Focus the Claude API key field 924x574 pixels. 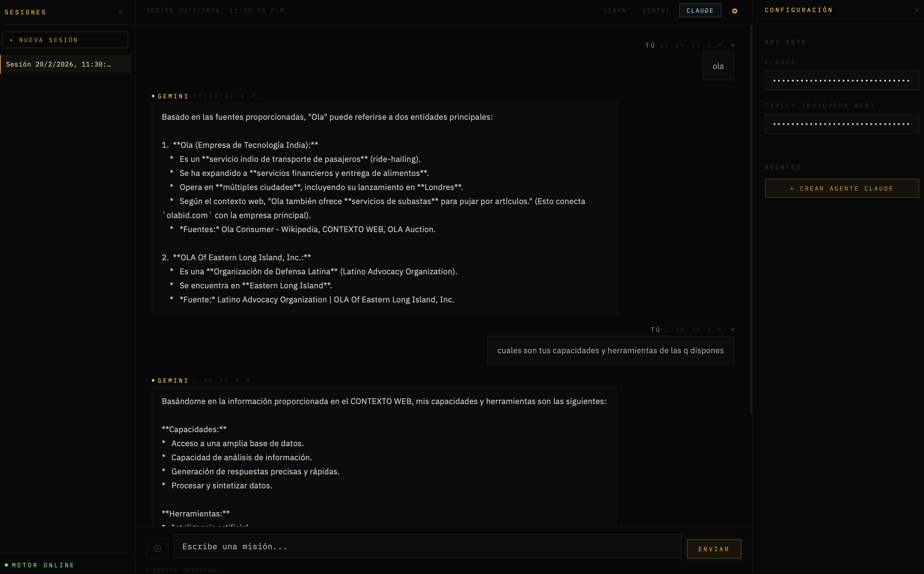tap(841, 81)
